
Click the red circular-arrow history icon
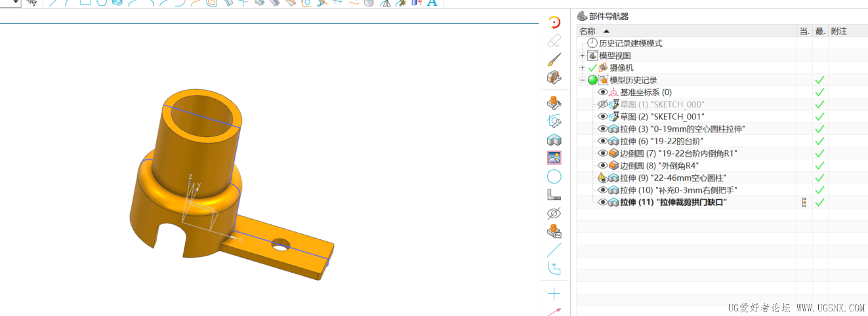[x=554, y=23]
